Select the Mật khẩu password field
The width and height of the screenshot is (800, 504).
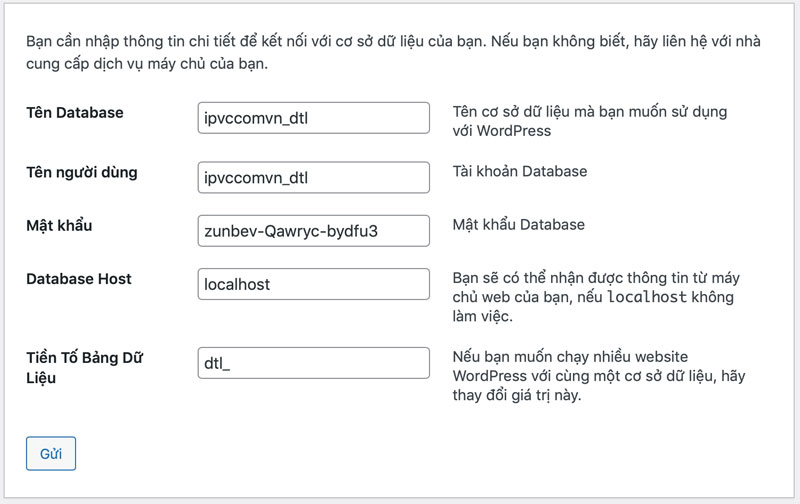coord(314,231)
